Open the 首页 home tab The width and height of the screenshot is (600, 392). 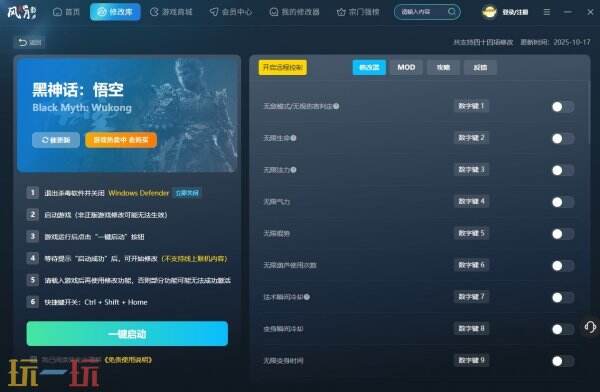click(x=67, y=12)
